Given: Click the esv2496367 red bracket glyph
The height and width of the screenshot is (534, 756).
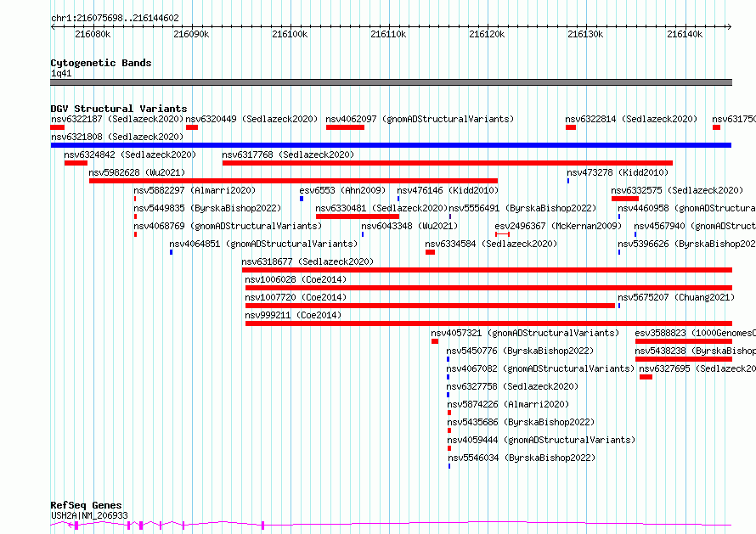Looking at the screenshot, I should point(502,234).
